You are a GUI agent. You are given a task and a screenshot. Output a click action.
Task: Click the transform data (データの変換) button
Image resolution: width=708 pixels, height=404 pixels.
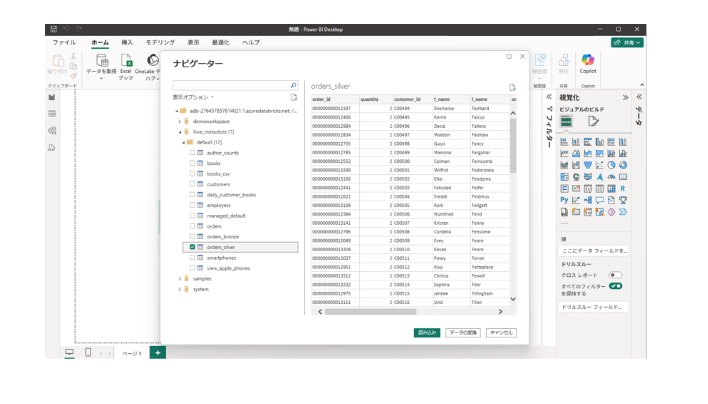tap(463, 333)
